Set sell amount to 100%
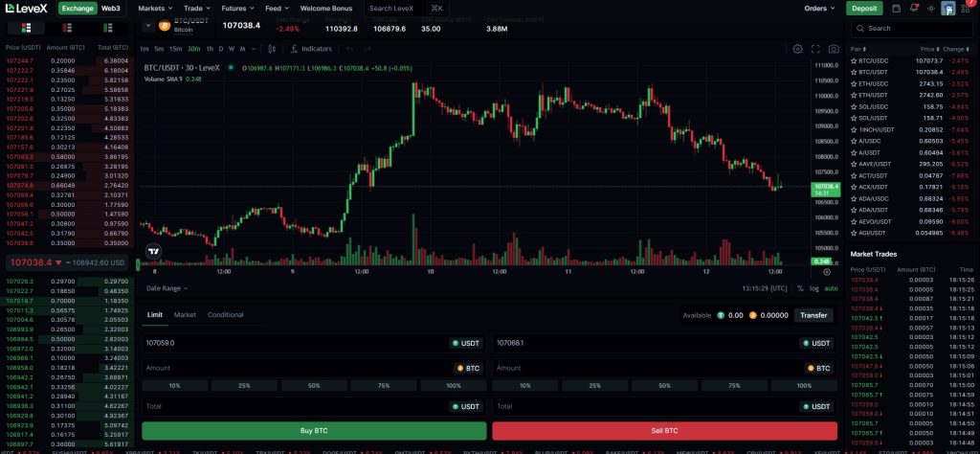Image resolution: width=980 pixels, height=454 pixels. (x=804, y=386)
